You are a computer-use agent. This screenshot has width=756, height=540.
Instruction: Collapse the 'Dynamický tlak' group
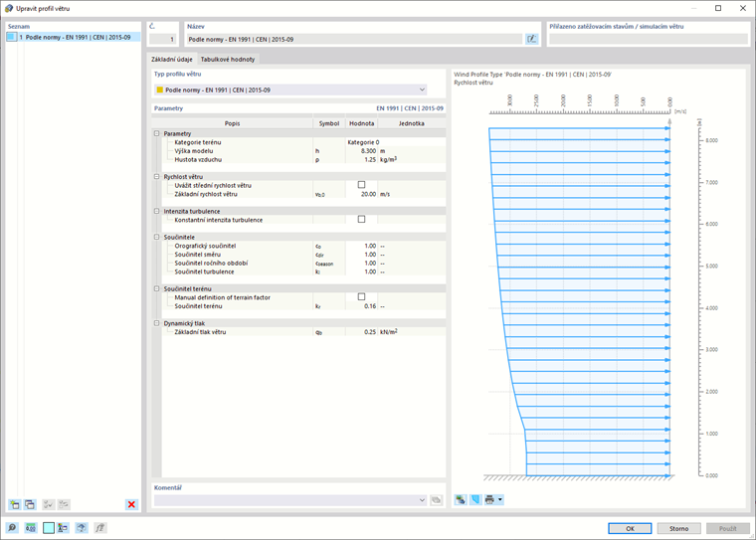[157, 323]
